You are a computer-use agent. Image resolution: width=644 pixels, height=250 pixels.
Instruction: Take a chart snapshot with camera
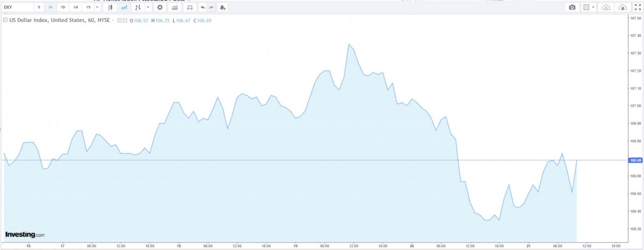572,8
